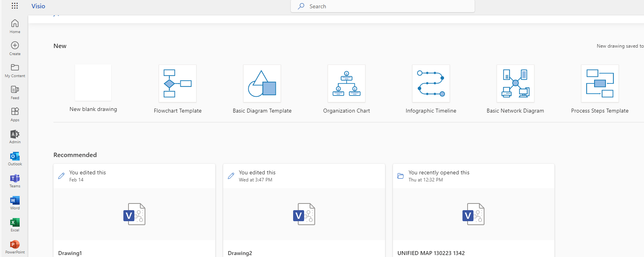Open the Create page in the sidebar
This screenshot has width=644, height=257.
click(x=15, y=48)
